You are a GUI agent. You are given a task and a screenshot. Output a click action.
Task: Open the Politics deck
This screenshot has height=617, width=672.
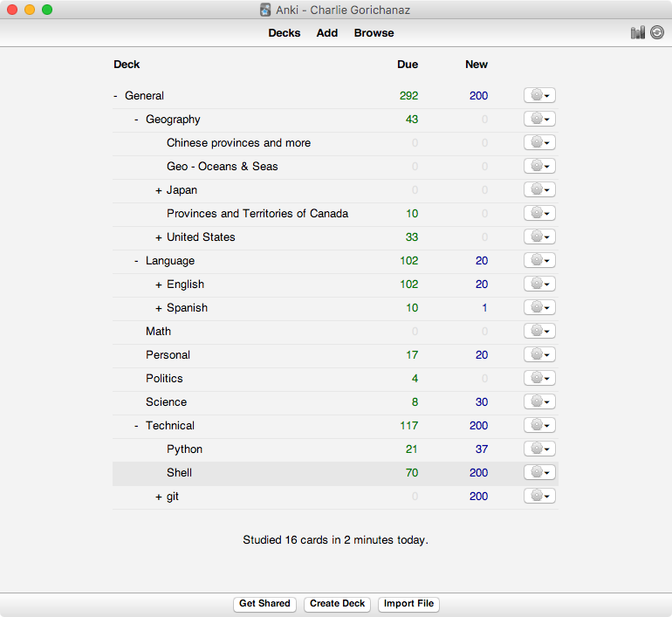(164, 379)
